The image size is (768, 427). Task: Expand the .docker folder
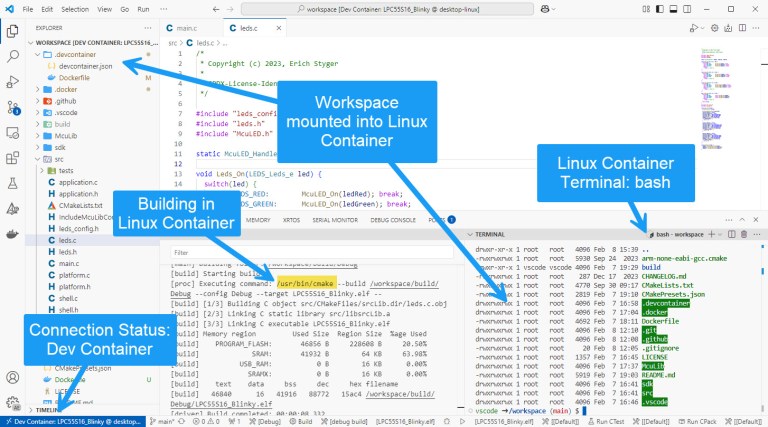click(x=37, y=89)
